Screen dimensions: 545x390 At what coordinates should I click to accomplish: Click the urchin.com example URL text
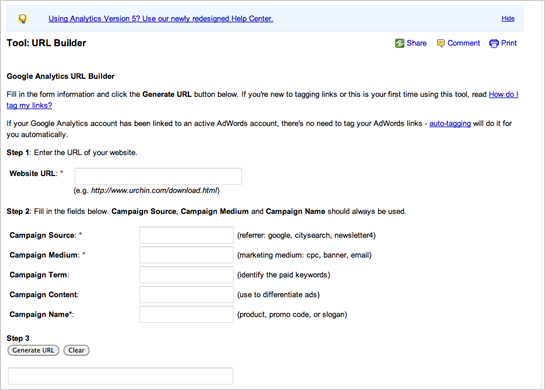(x=155, y=190)
